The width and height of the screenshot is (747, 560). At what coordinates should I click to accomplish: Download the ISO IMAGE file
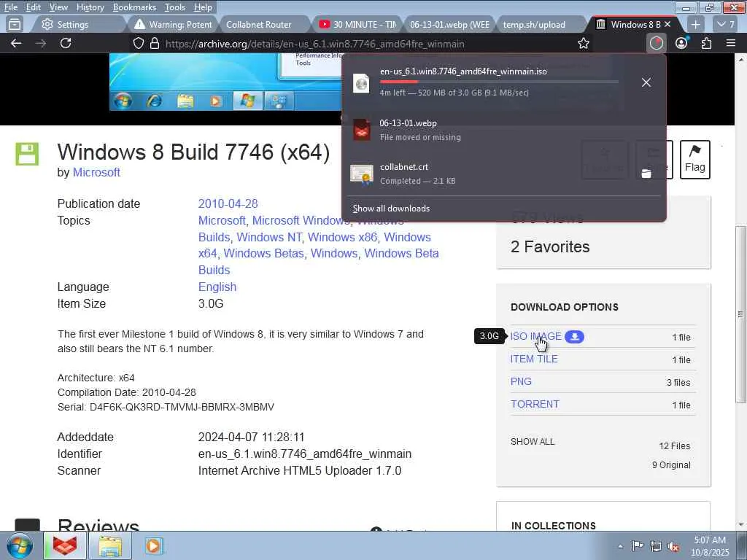(536, 336)
